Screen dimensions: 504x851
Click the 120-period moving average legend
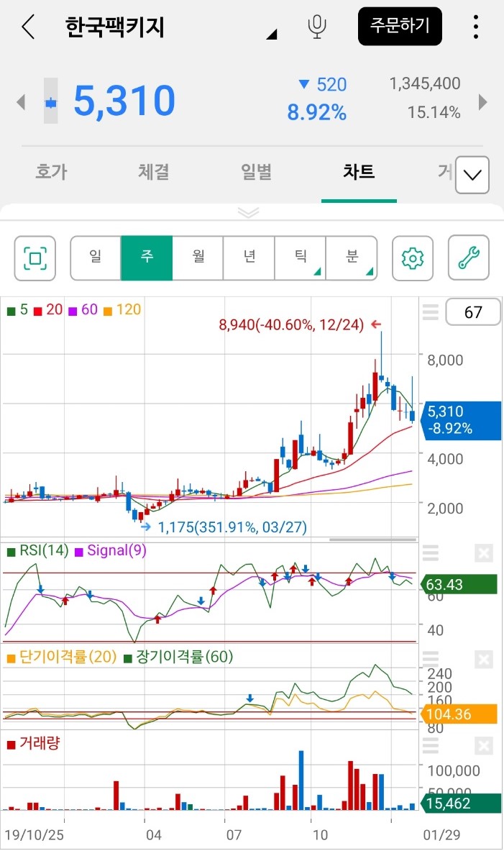(122, 310)
